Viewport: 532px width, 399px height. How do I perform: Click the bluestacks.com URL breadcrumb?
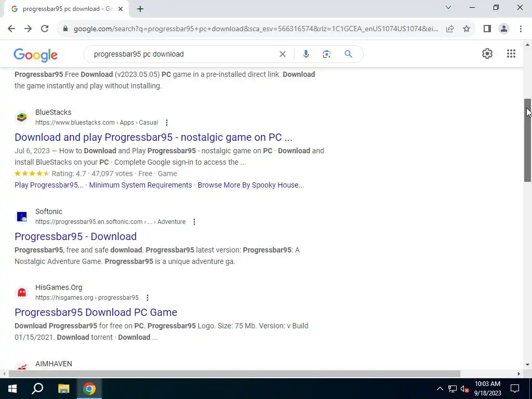coord(97,123)
